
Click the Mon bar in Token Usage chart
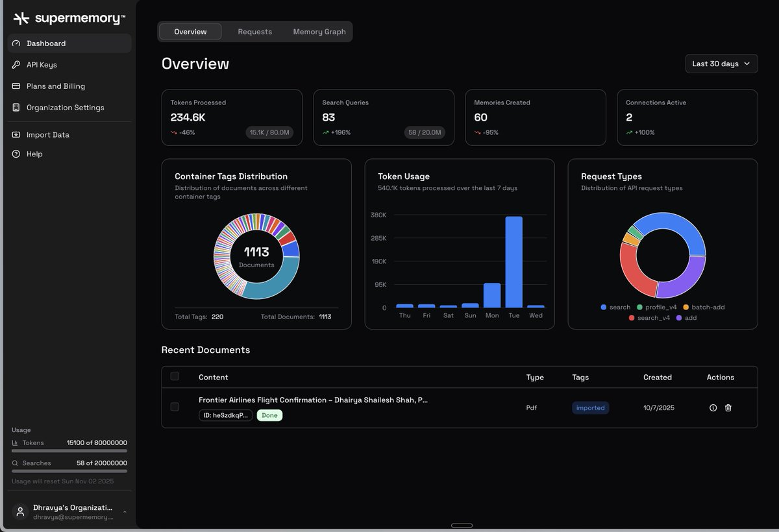(492, 295)
